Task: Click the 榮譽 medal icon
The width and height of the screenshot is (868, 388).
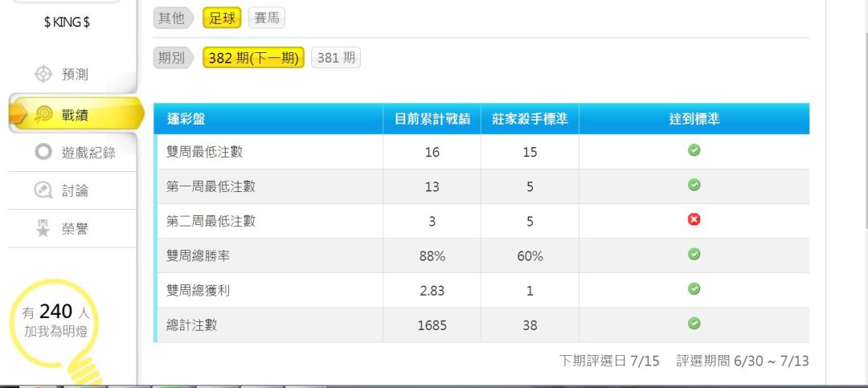Action: 43,229
